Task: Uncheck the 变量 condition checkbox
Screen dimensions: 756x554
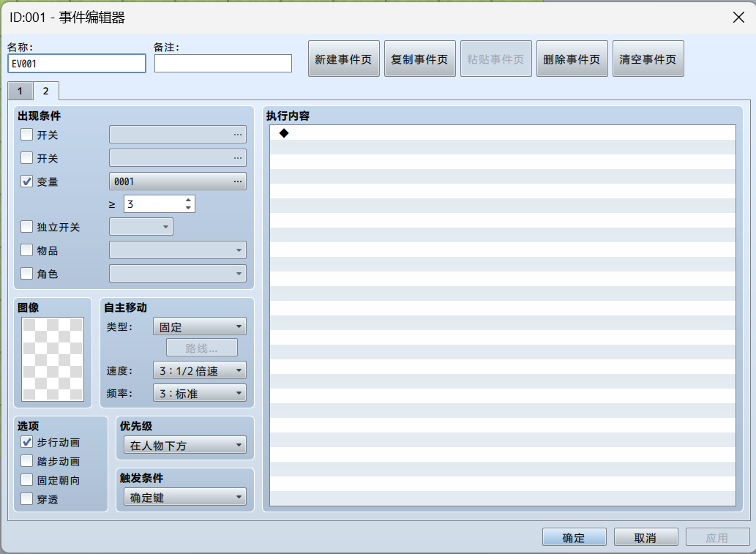Action: tap(27, 181)
